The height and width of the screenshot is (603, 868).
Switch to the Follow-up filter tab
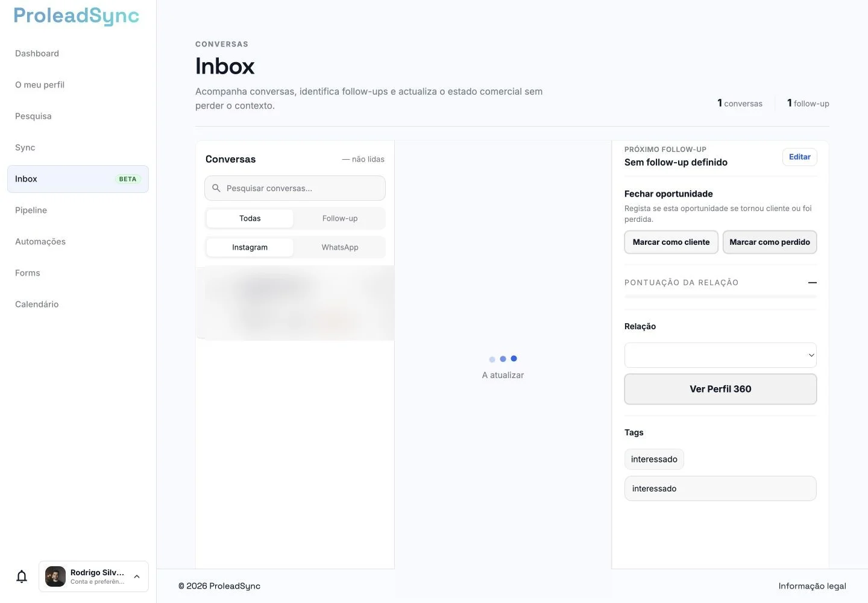tap(340, 218)
